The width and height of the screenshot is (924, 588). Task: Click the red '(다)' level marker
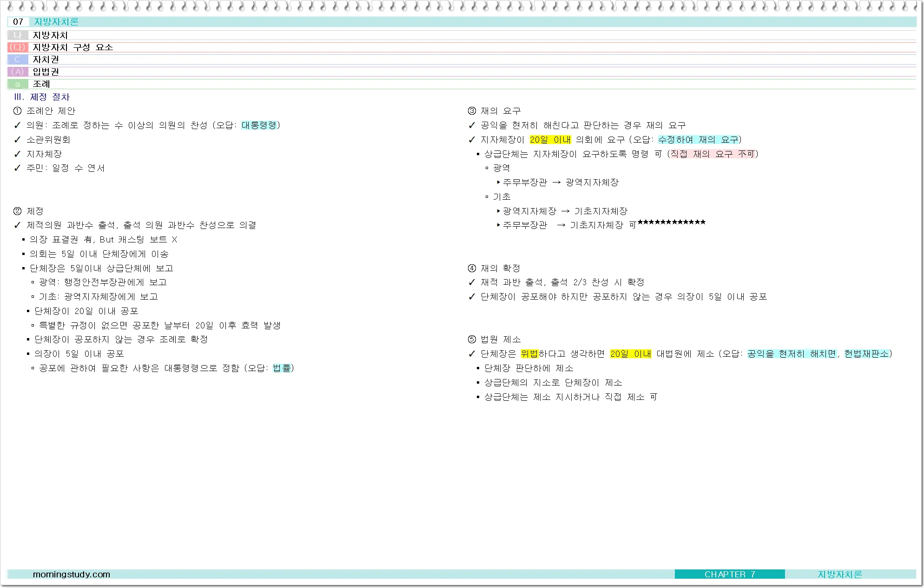[x=18, y=47]
